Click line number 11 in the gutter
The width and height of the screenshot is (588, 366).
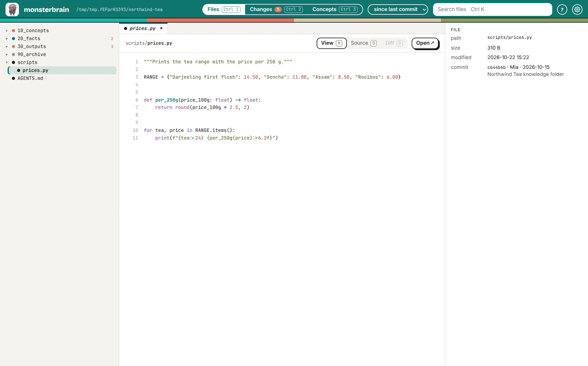tap(135, 138)
